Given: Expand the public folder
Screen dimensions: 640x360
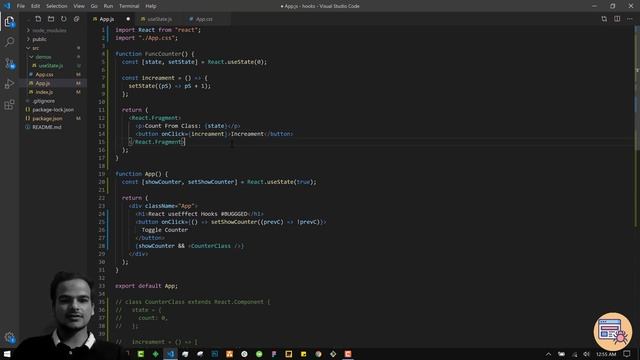Looking at the screenshot, I should pos(39,39).
